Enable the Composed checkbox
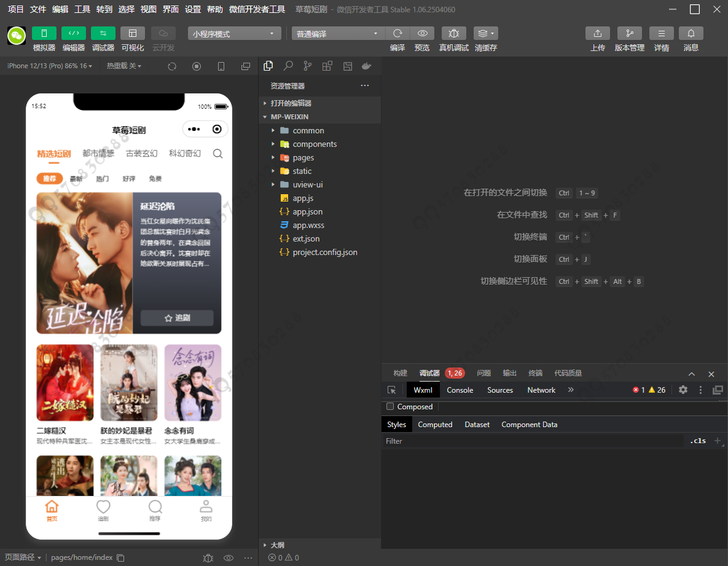Screen dimensions: 728x566 389,407
